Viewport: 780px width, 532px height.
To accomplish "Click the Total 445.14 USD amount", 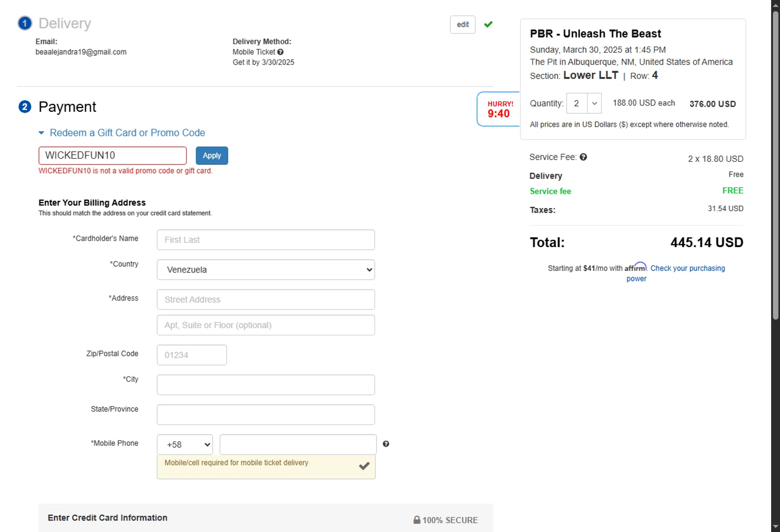I will [707, 242].
